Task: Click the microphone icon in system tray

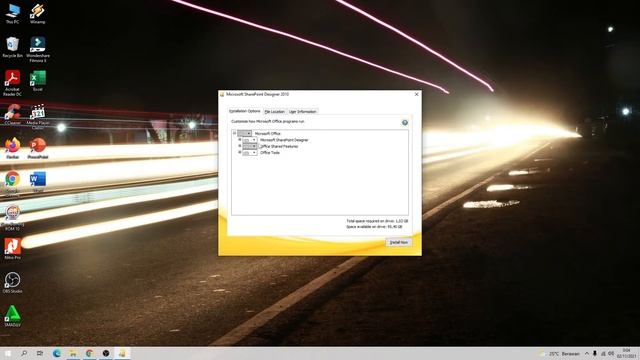Action: pyautogui.click(x=595, y=353)
